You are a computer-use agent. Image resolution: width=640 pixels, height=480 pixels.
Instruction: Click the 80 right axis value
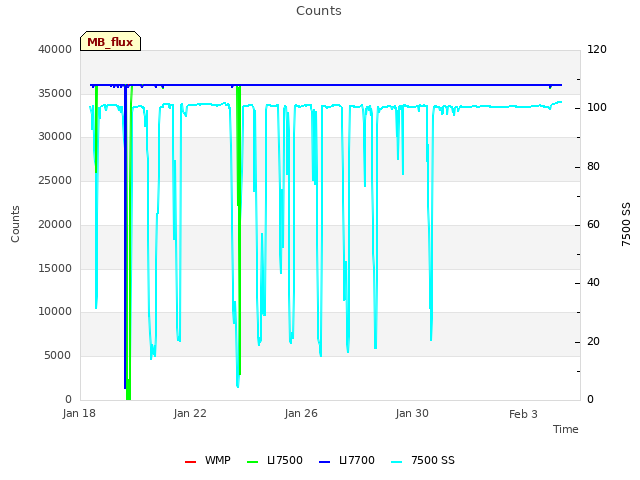(593, 167)
